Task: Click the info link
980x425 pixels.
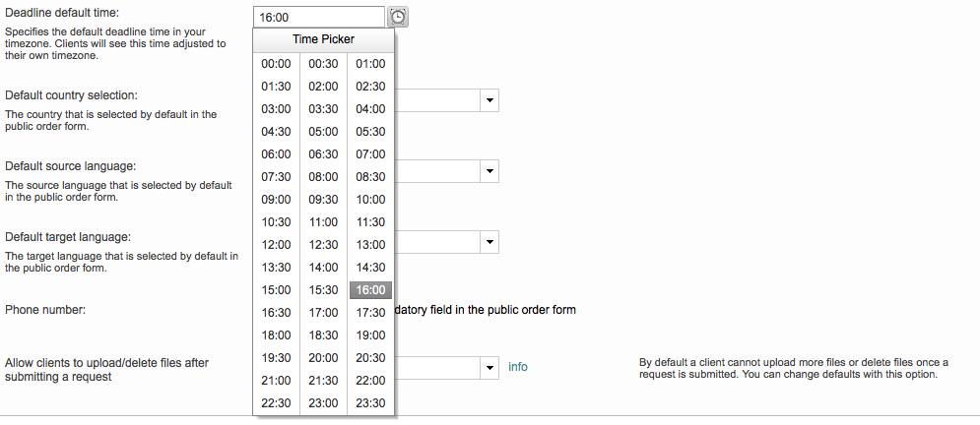Action: click(518, 367)
